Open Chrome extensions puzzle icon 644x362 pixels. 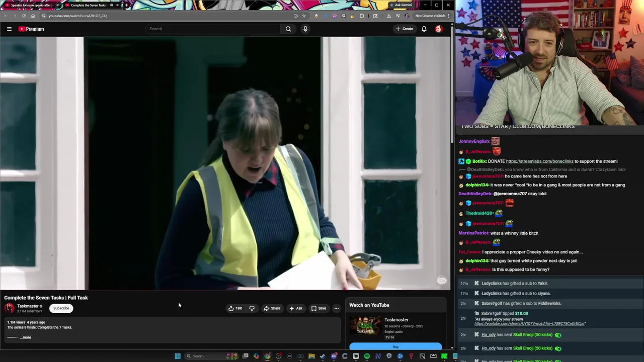point(362,16)
